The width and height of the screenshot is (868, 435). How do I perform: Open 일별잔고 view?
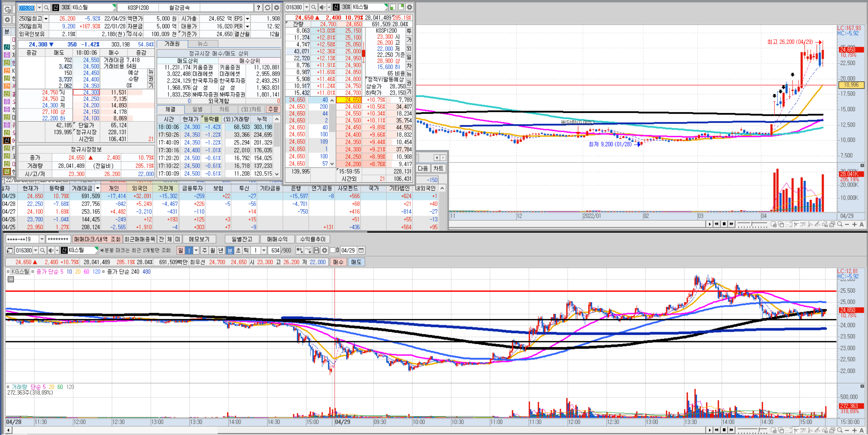(242, 239)
